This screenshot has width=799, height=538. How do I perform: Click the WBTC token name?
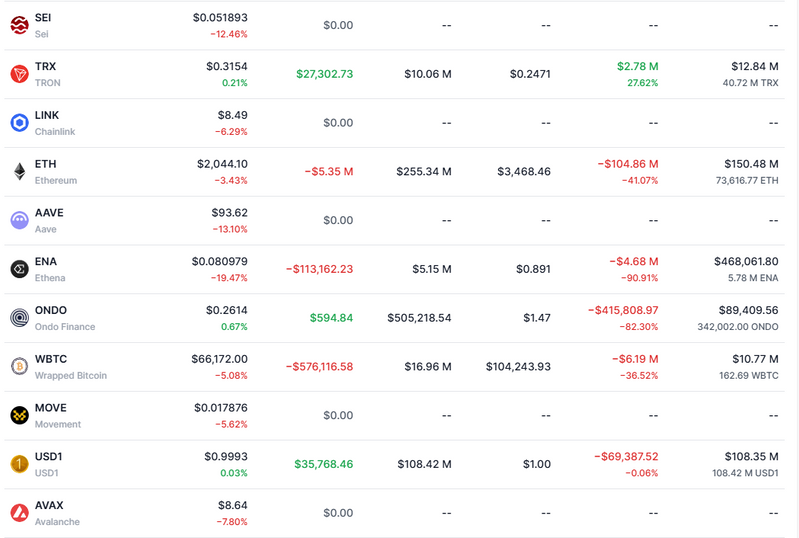coord(51,359)
